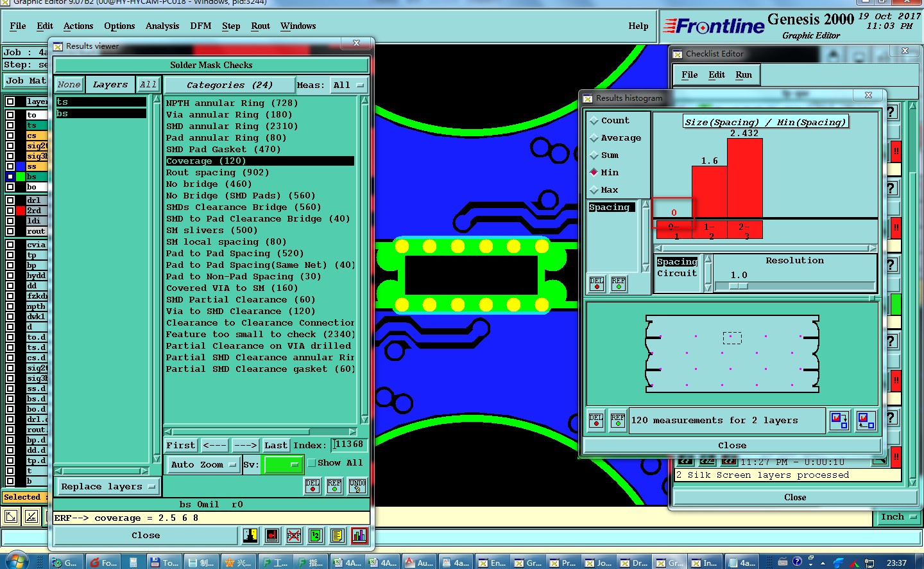The image size is (924, 569).
Task: Open the green Sv dropdown
Action: (283, 464)
